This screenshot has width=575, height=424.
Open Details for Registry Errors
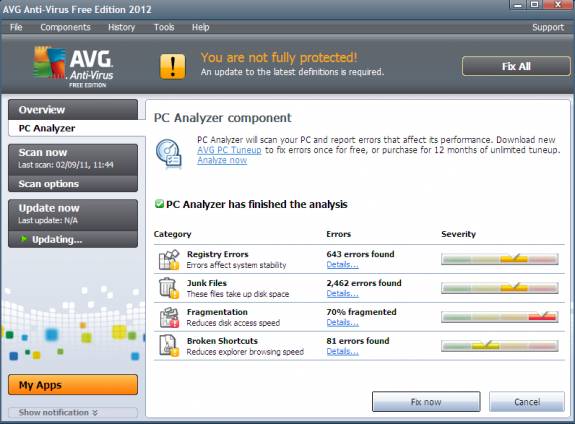[x=343, y=265]
